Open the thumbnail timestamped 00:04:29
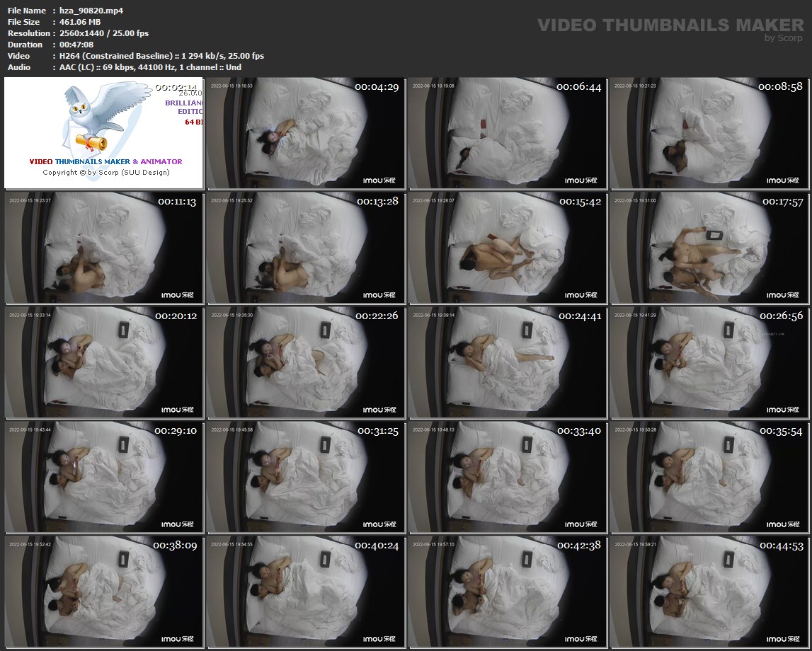This screenshot has width=812, height=651. (306, 133)
